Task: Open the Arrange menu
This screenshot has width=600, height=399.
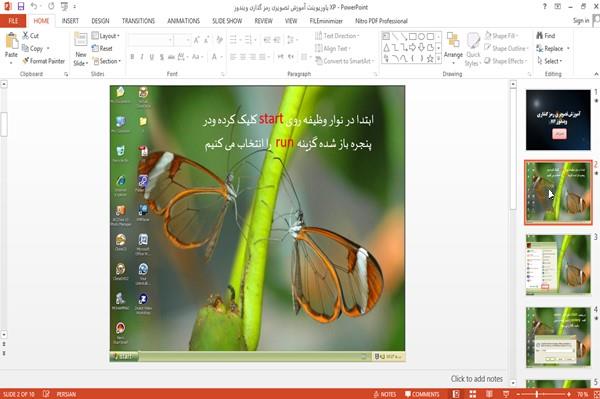Action: (453, 49)
